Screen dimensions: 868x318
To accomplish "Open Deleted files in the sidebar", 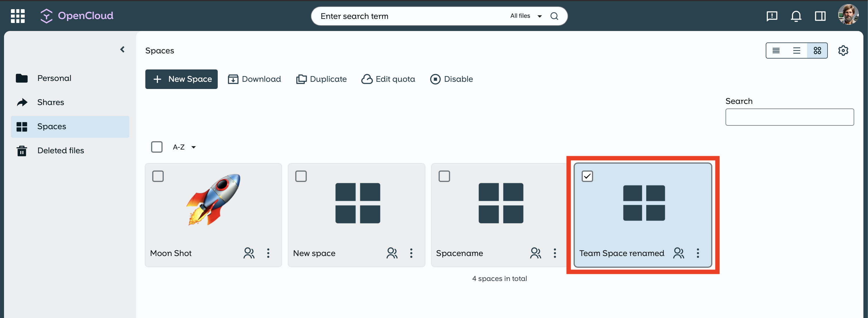I will pos(61,151).
